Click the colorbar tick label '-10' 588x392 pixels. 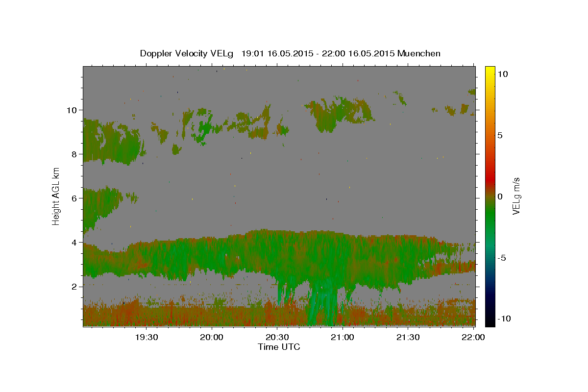pyautogui.click(x=504, y=318)
